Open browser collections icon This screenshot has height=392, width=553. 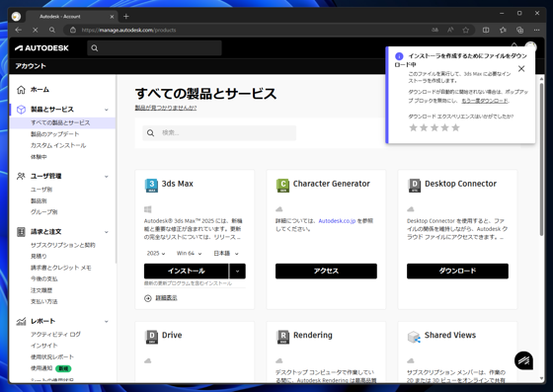(519, 30)
